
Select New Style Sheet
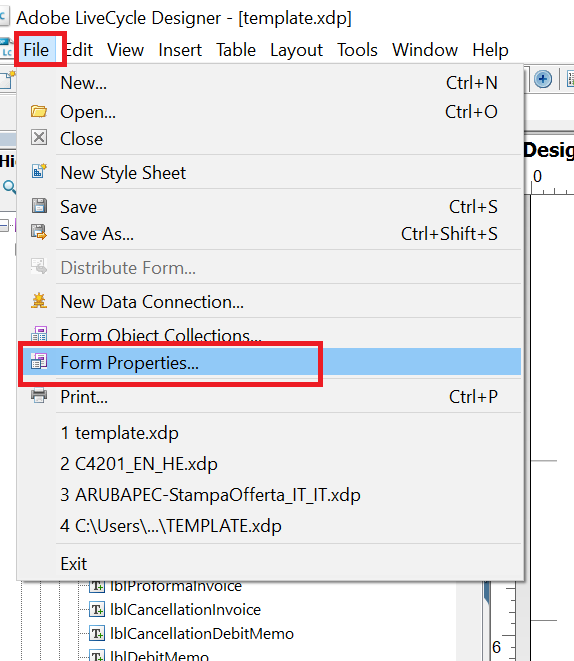(x=270, y=173)
